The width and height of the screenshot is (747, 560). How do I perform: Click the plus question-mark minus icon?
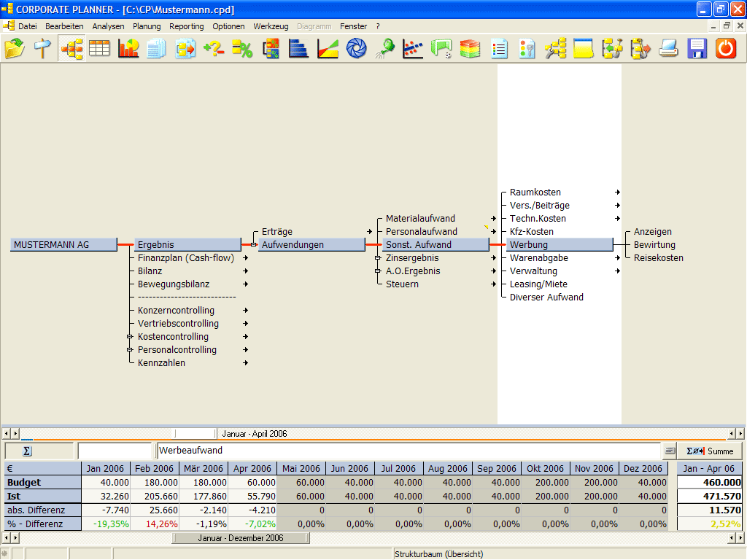pyautogui.click(x=214, y=49)
